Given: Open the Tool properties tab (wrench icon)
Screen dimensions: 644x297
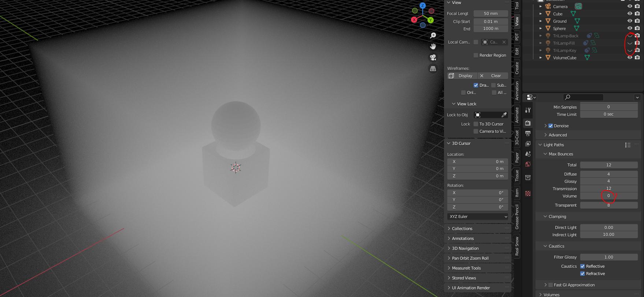Looking at the screenshot, I should [x=528, y=110].
